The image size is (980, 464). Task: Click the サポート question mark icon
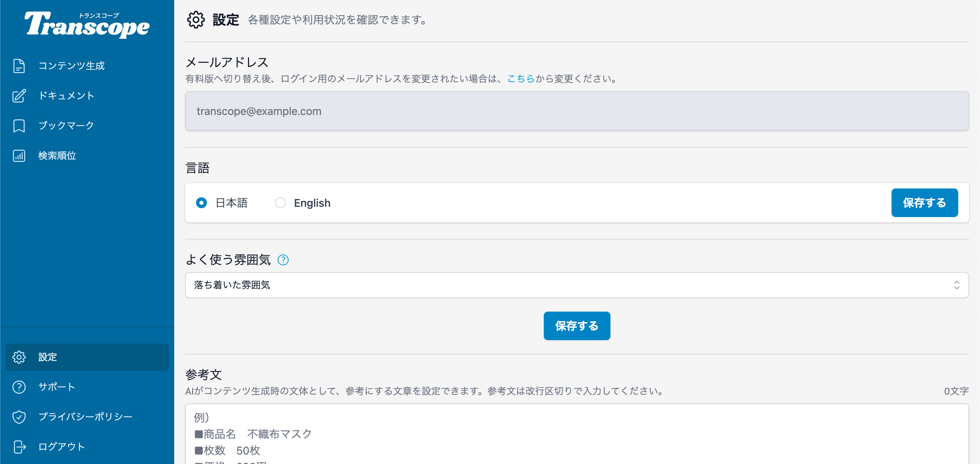pyautogui.click(x=19, y=387)
